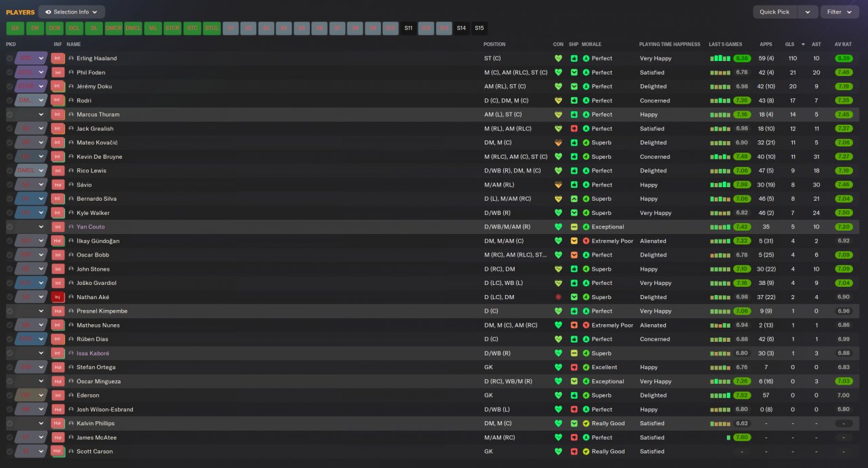Viewport: 868px width, 468px height.
Task: Click Scott Carson's profile silhouette icon
Action: click(71, 452)
